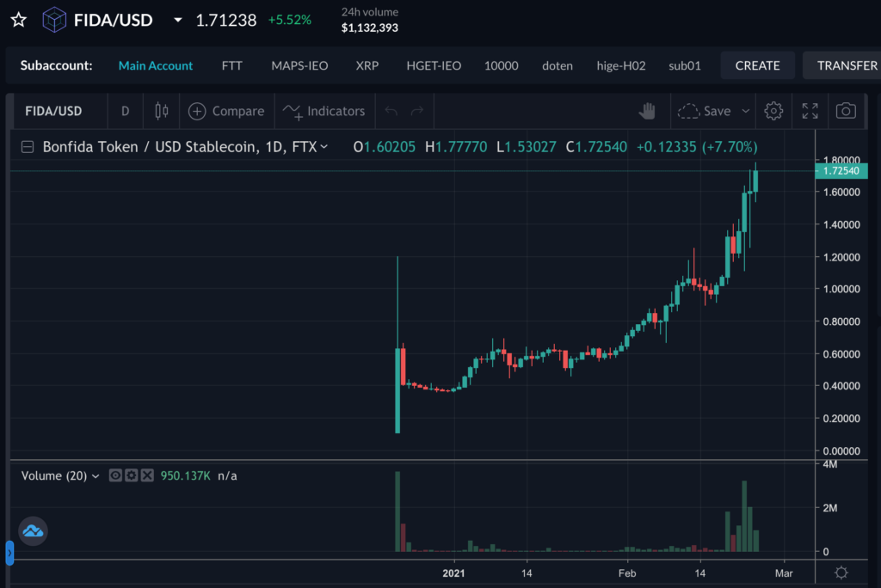Expand the Save dropdown chevron
The height and width of the screenshot is (588, 881).
[746, 111]
